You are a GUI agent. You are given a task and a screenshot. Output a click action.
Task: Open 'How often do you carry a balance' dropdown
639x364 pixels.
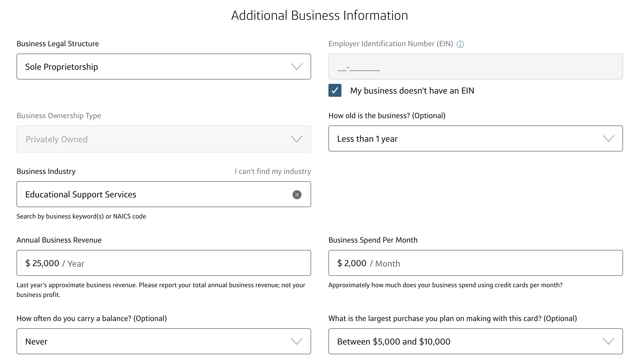click(164, 341)
